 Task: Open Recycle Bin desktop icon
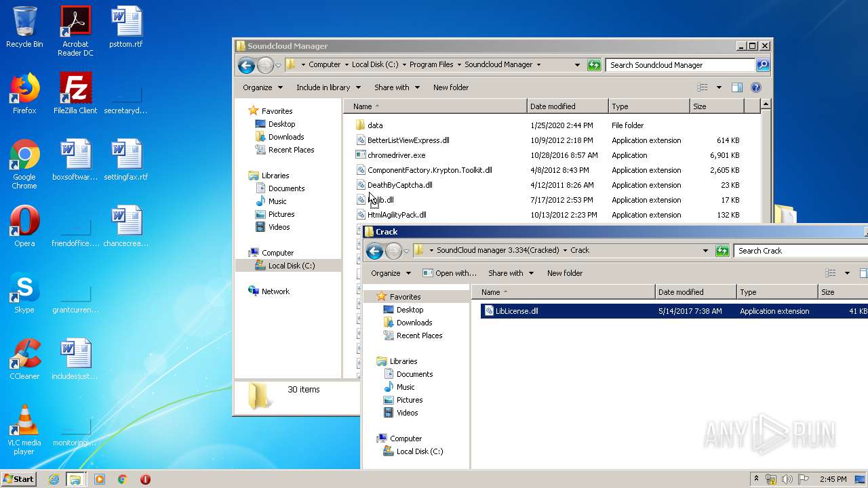24,27
